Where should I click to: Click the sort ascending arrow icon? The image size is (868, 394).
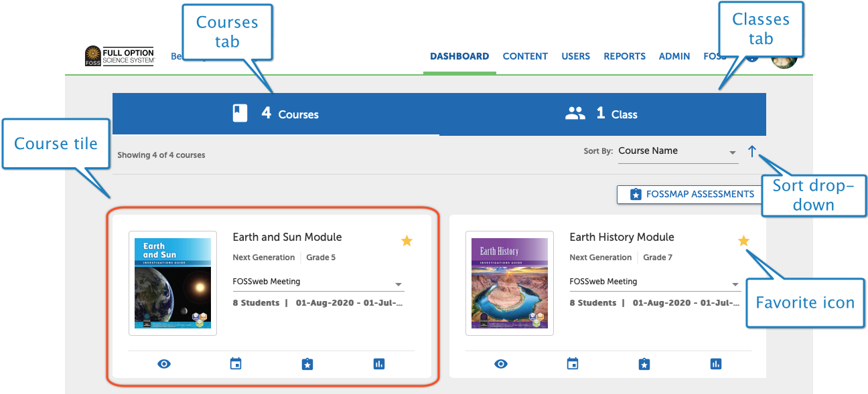(751, 151)
